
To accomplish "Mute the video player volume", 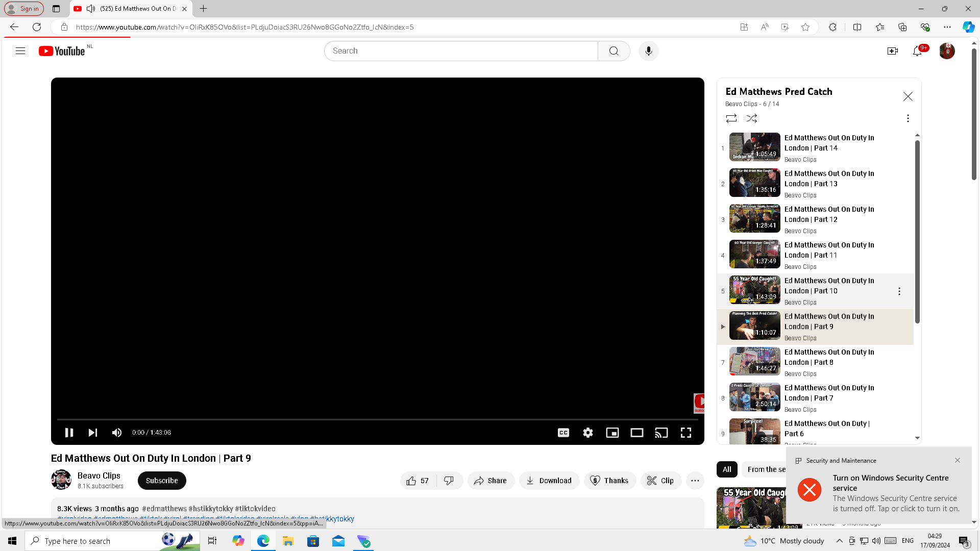I will [117, 433].
